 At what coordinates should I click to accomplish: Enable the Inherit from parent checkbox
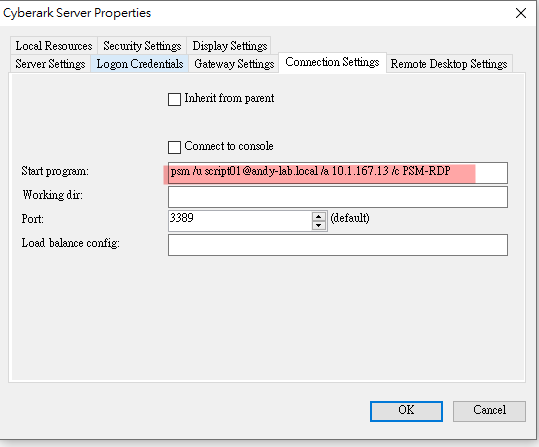point(174,99)
